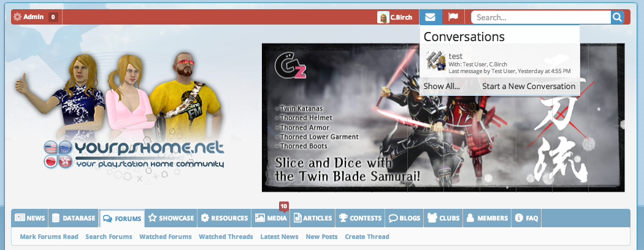Open the FAQ tab
The height and width of the screenshot is (250, 644).
pyautogui.click(x=526, y=218)
